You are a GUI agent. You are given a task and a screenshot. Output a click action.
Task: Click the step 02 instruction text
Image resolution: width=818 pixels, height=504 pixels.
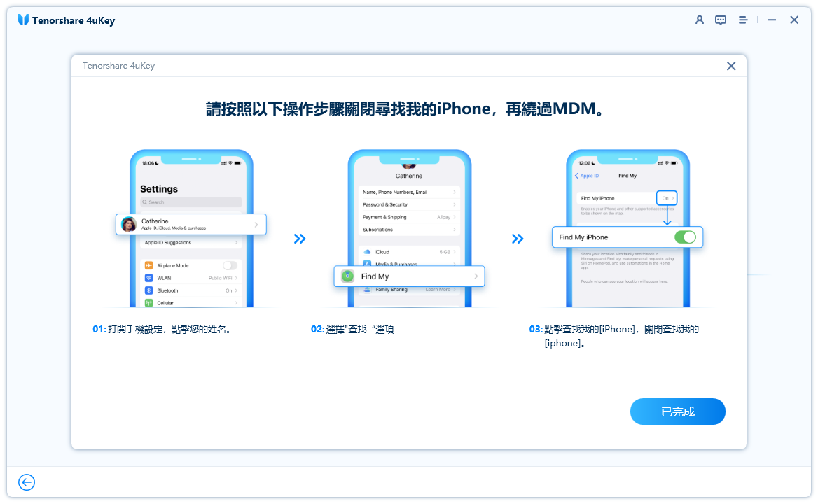353,330
